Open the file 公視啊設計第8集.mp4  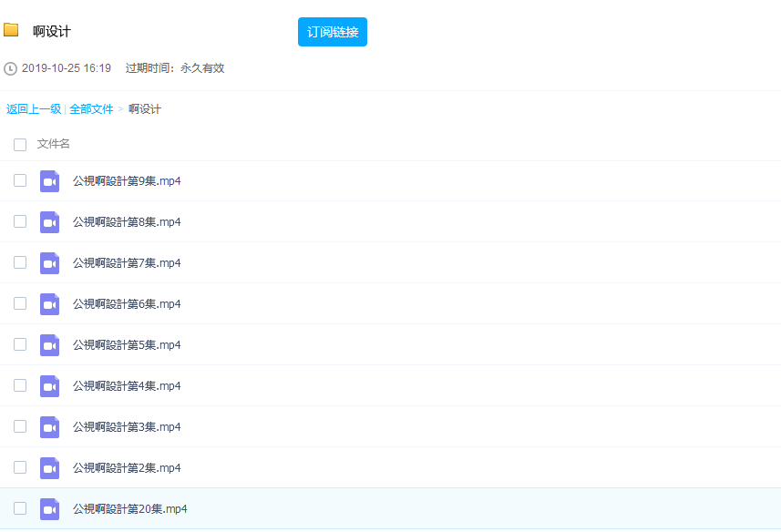(127, 222)
